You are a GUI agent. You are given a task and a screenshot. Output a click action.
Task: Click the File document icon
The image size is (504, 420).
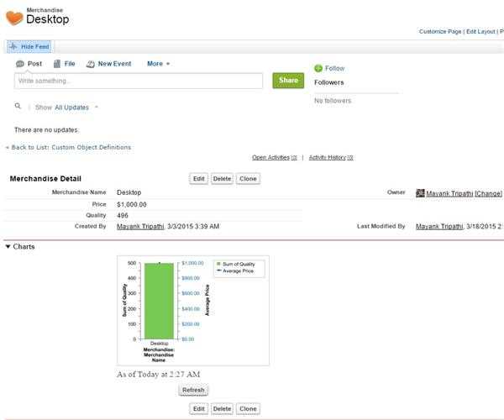(57, 64)
